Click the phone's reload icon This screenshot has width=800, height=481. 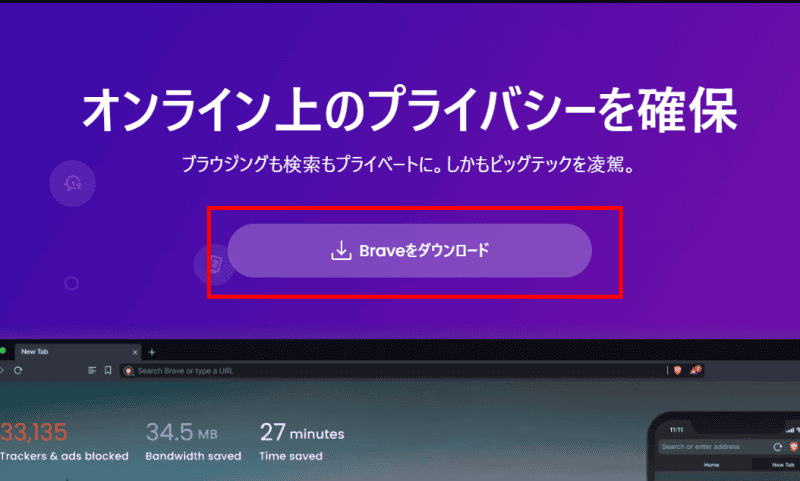pos(778,447)
